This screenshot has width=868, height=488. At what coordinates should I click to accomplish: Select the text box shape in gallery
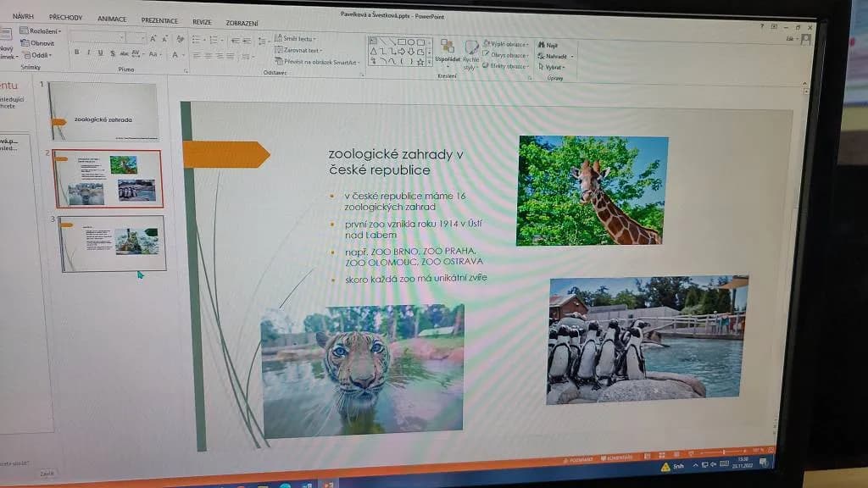373,41
